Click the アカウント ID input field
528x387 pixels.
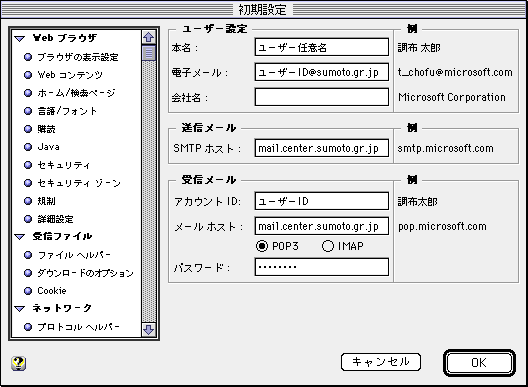[322, 201]
